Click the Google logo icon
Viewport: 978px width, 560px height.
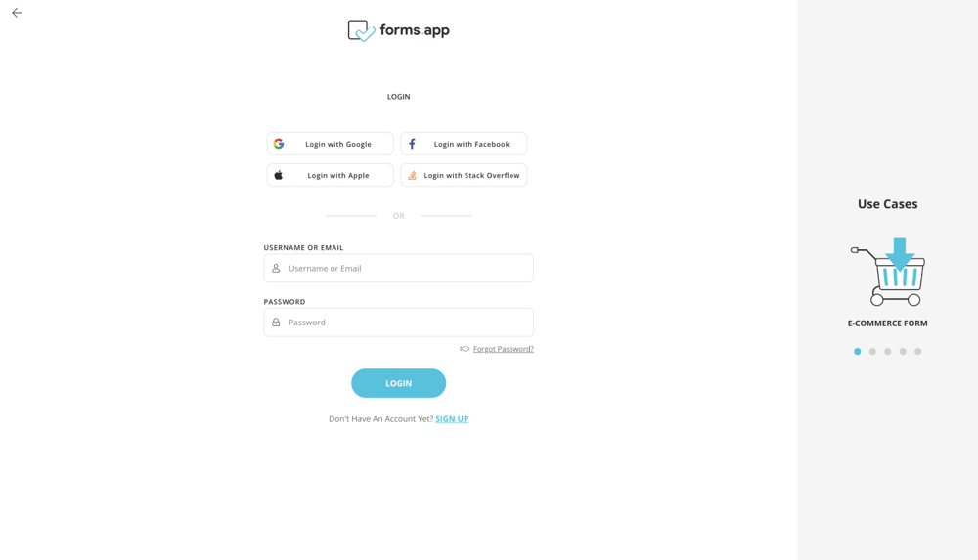[279, 144]
